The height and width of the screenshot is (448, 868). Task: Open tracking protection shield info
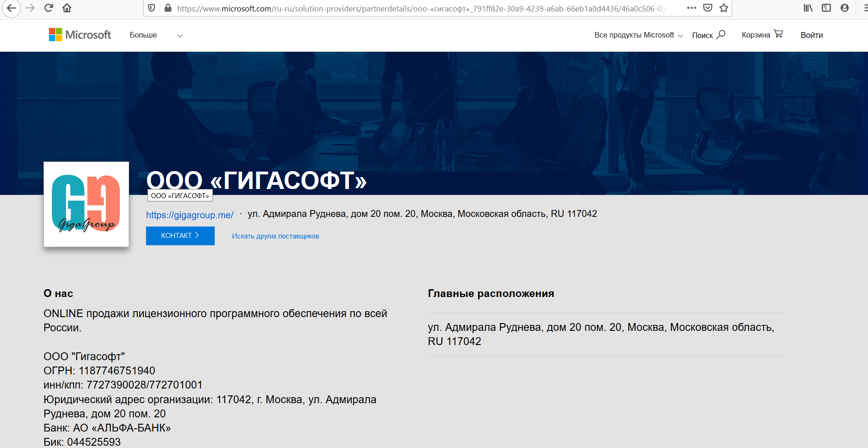[x=152, y=8]
